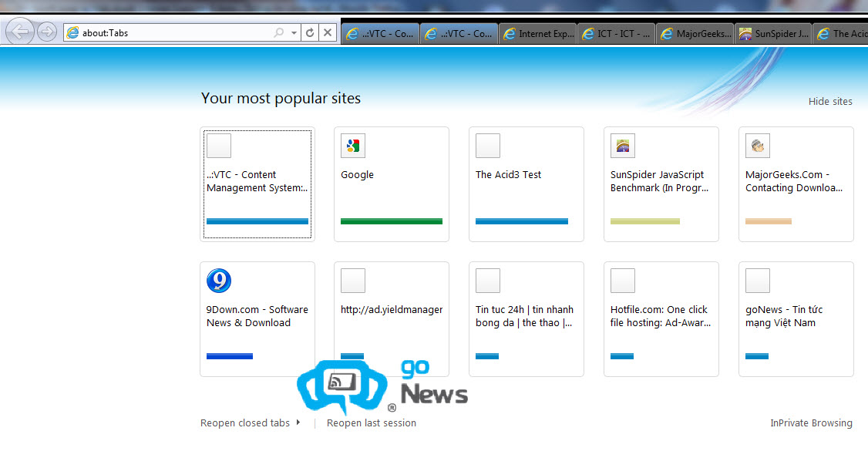
Task: Click the Your most popular sites heading
Action: click(x=281, y=98)
